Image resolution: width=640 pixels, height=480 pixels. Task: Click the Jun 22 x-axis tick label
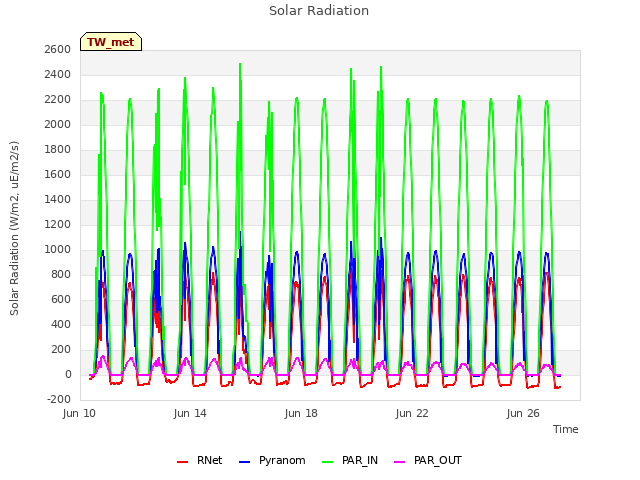pyautogui.click(x=412, y=413)
